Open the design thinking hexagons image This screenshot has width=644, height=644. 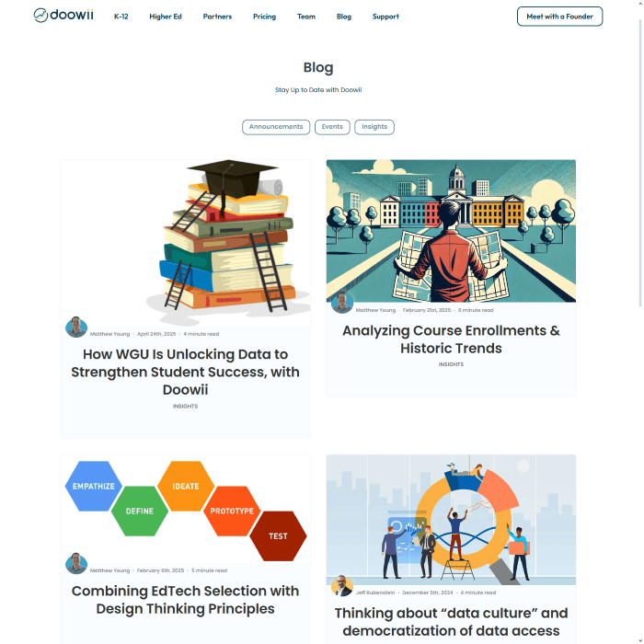point(185,510)
